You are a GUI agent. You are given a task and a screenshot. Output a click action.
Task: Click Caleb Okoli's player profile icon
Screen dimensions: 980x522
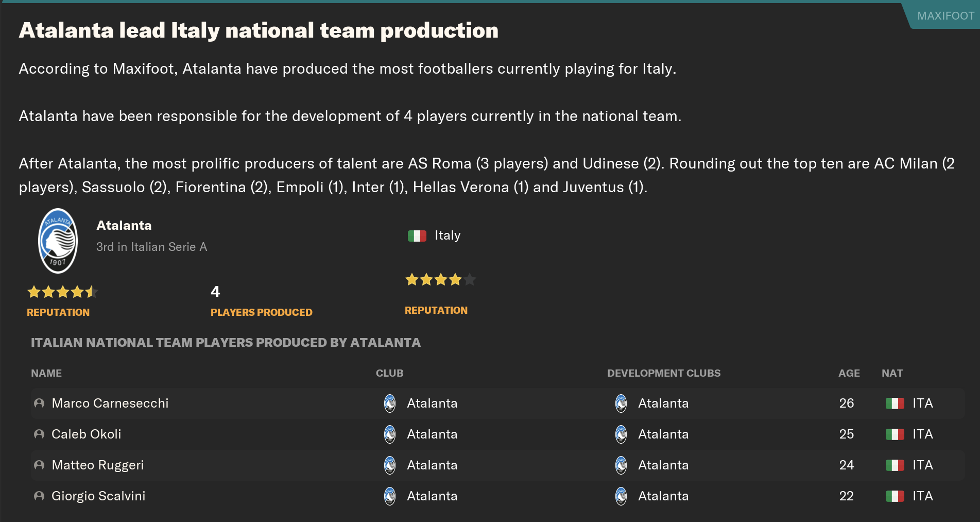coord(39,434)
